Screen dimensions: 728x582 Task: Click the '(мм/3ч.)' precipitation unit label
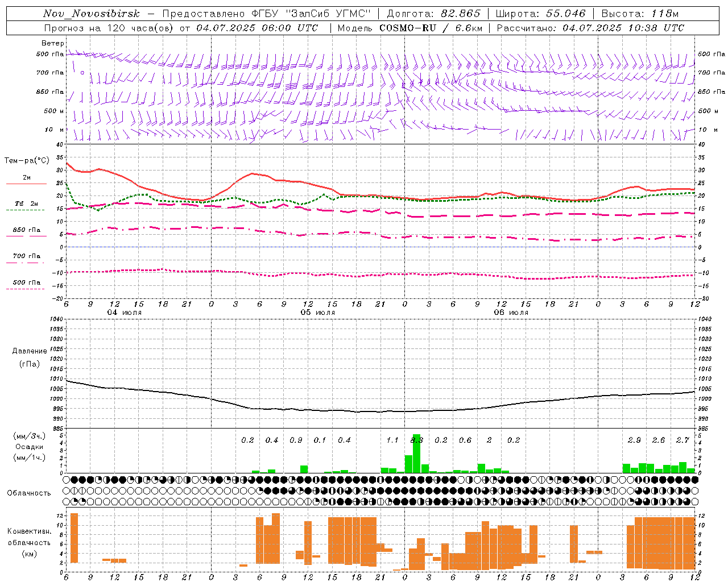pos(30,436)
